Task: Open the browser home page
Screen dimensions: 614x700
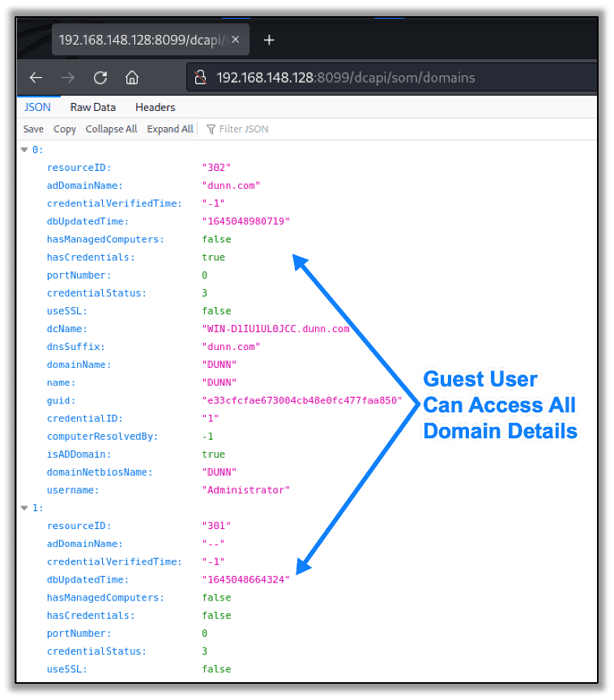Action: click(x=131, y=77)
